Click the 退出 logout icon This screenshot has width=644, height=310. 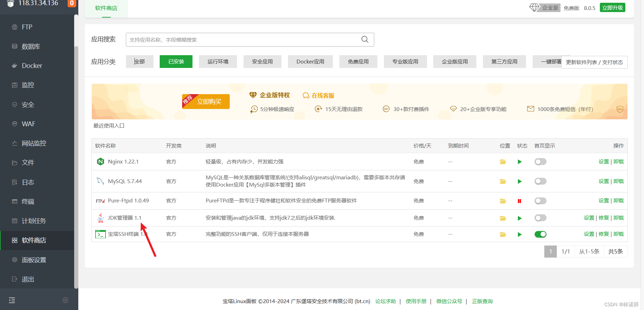(x=14, y=279)
